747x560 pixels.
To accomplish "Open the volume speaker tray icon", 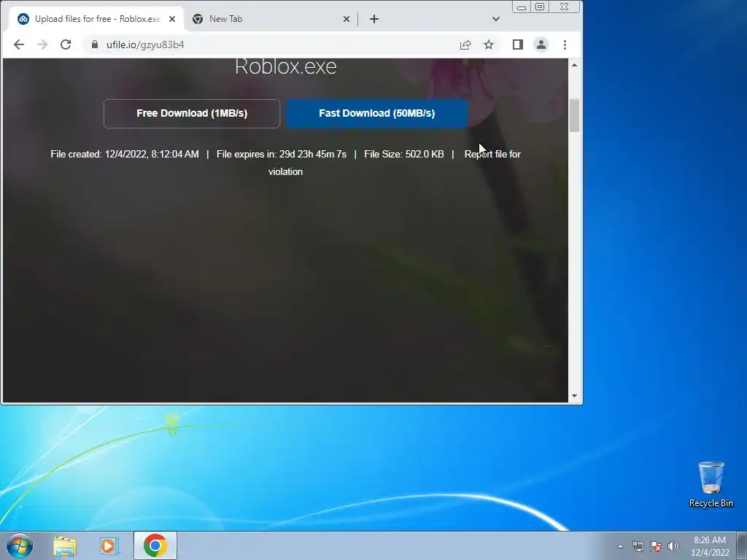I will tap(673, 546).
